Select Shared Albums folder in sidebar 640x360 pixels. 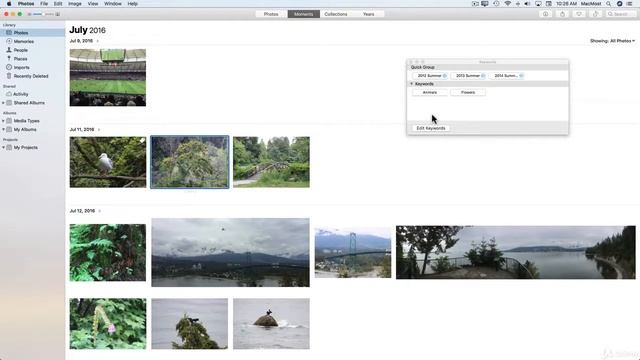tap(32, 103)
